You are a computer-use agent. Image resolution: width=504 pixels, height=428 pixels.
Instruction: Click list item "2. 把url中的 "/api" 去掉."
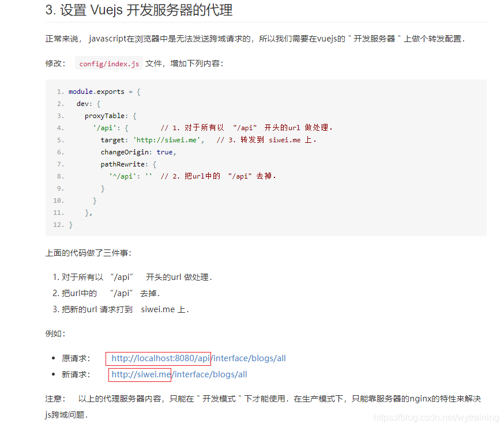[x=106, y=293]
